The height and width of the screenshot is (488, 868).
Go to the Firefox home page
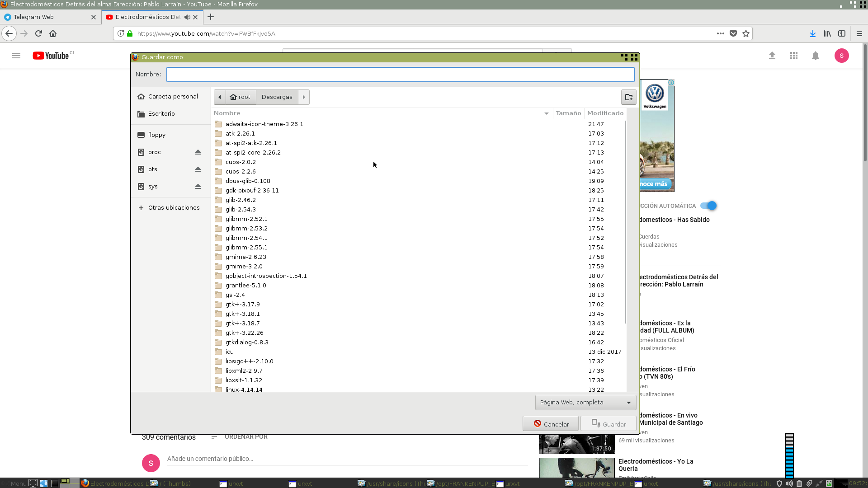pos(53,33)
